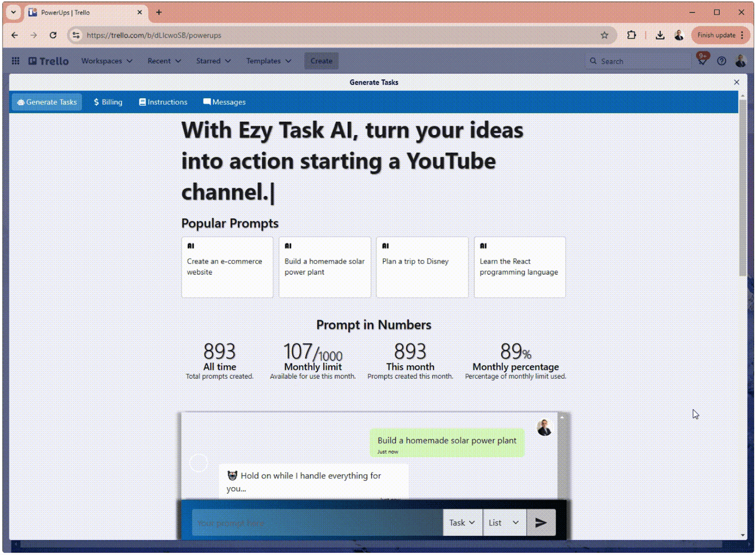This screenshot has width=756, height=555.
Task: Click the AI icon on Disney trip card
Action: pyautogui.click(x=386, y=246)
